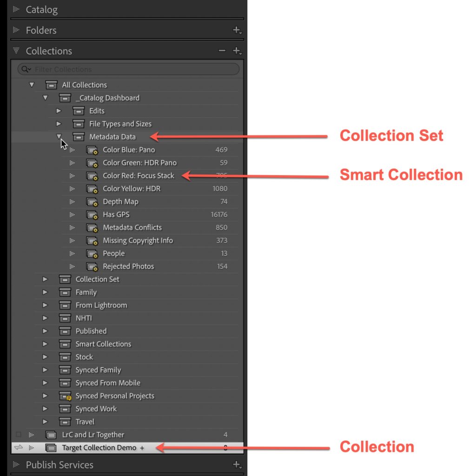
Task: Open the search options magnifier dropdown
Action: 26,69
